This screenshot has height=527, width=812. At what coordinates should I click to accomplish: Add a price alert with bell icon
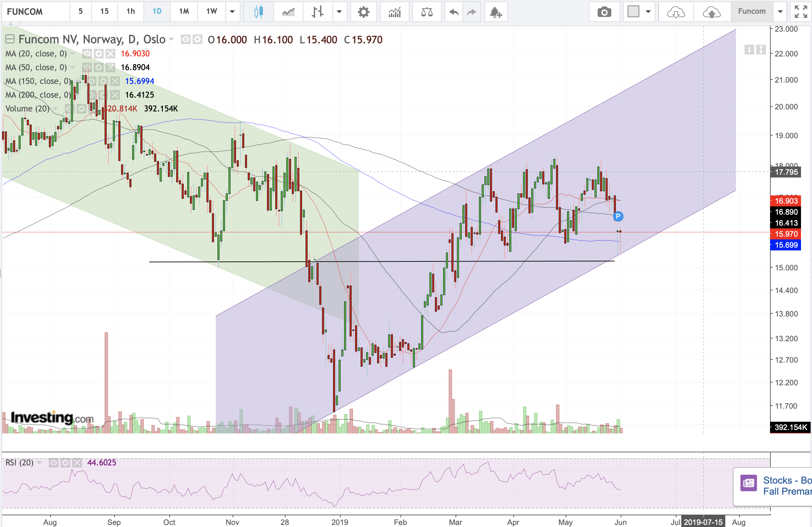coord(496,12)
